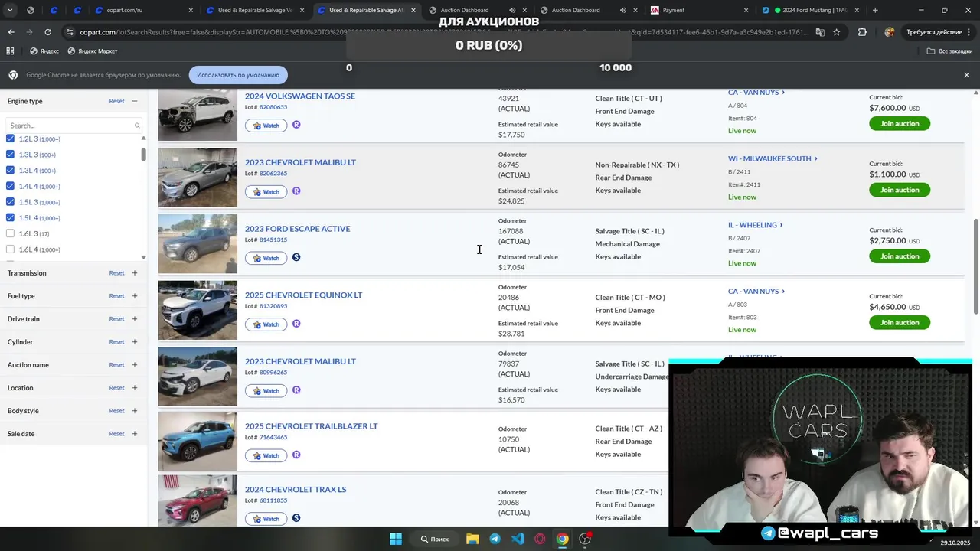This screenshot has width=980, height=551.
Task: Check the 1.6L 4 engine filter
Action: pyautogui.click(x=10, y=249)
